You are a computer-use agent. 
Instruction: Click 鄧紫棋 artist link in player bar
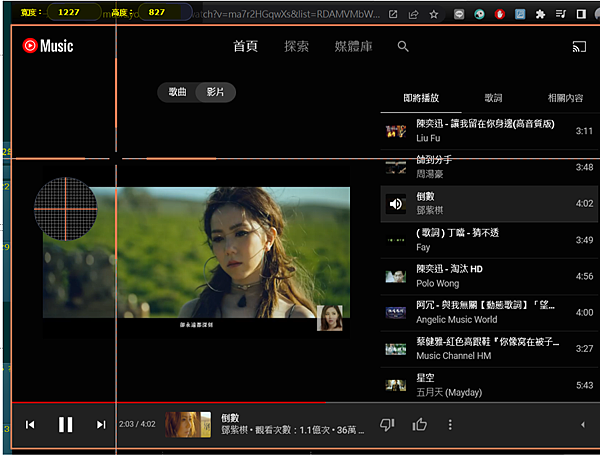click(235, 430)
